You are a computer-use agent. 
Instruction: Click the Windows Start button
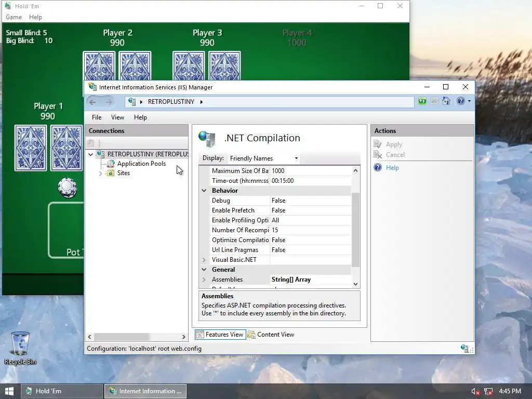pyautogui.click(x=9, y=391)
